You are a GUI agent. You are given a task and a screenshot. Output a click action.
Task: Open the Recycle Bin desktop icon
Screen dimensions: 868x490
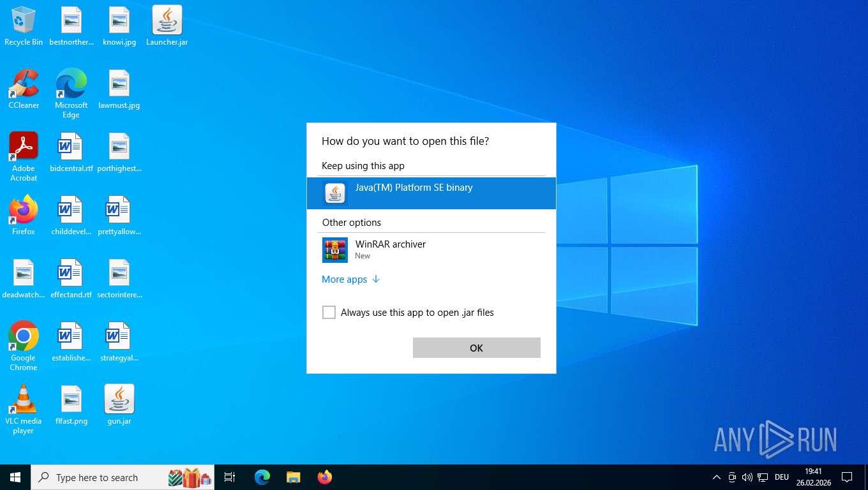(x=24, y=27)
